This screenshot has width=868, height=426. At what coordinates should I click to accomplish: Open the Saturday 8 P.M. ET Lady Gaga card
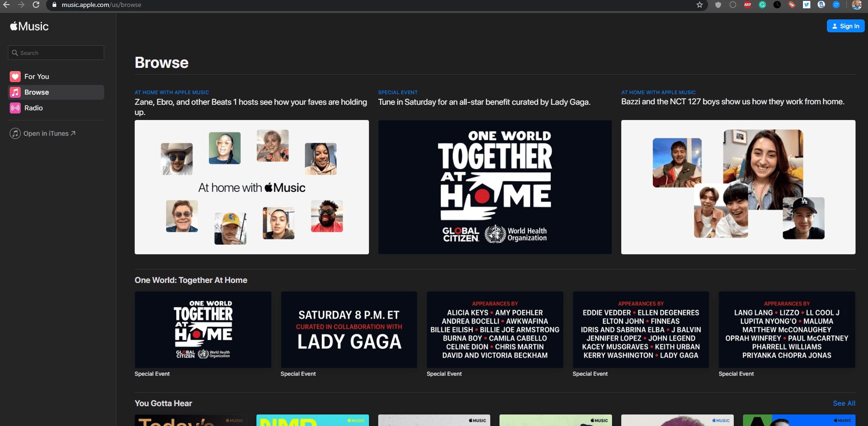[x=349, y=330]
